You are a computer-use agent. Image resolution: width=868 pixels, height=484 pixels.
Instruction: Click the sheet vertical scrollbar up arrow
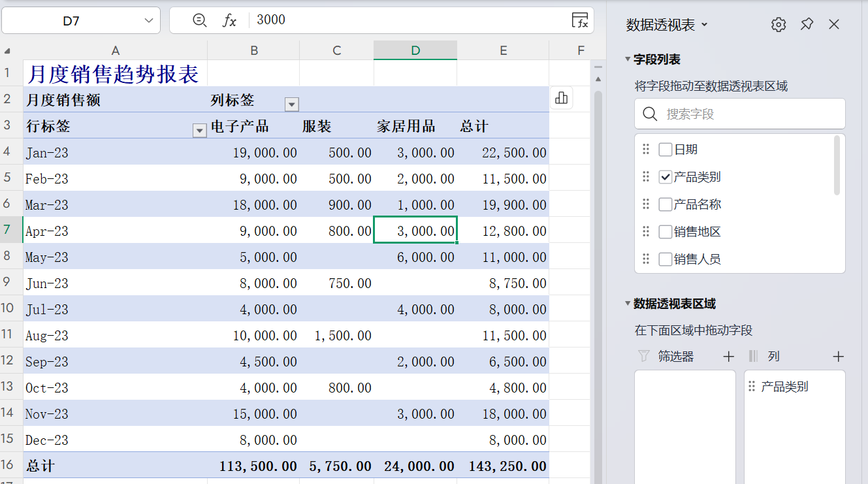[x=598, y=79]
